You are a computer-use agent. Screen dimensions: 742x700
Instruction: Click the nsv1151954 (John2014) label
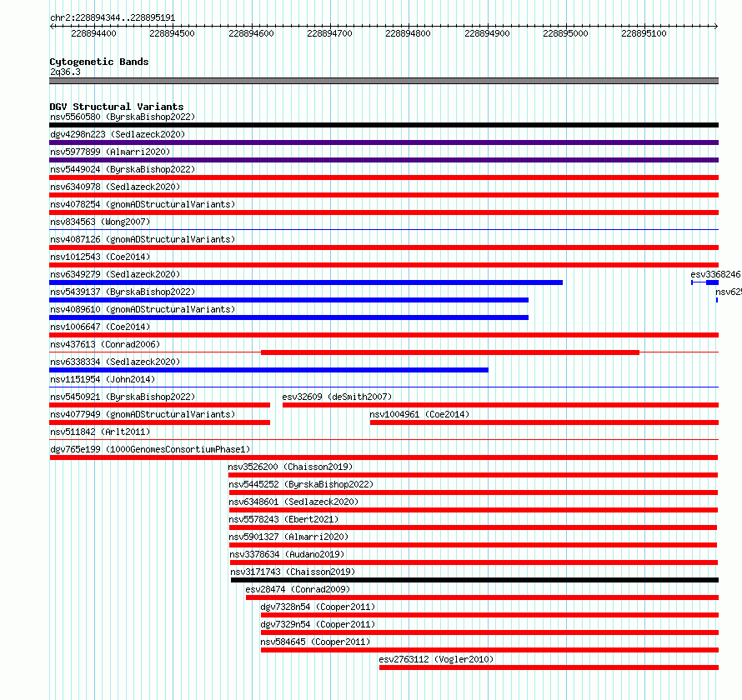pyautogui.click(x=103, y=379)
